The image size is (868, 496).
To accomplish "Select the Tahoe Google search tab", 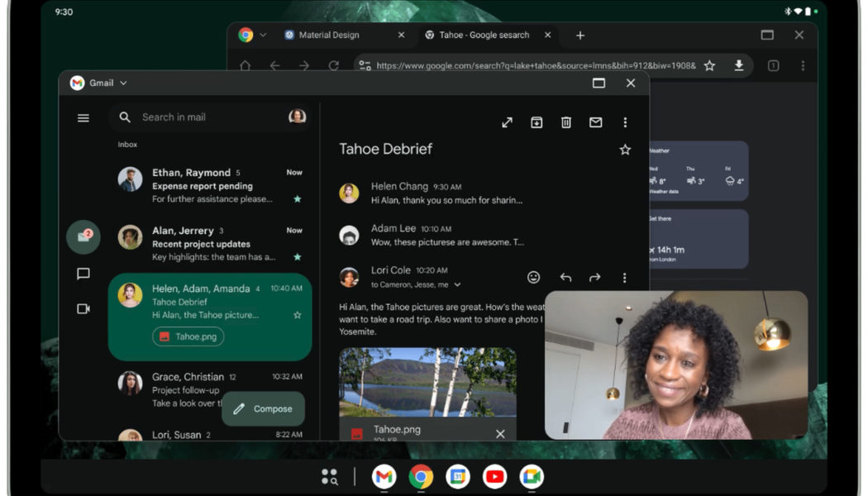I will (x=484, y=35).
